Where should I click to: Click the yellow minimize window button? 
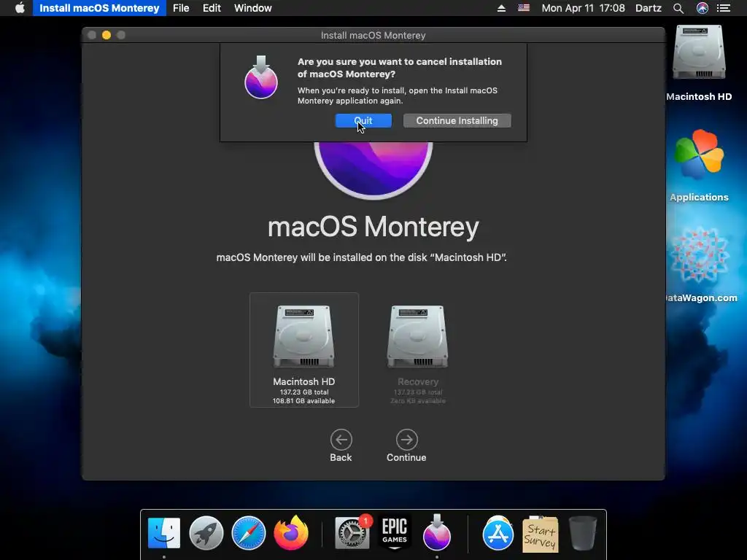tap(107, 35)
